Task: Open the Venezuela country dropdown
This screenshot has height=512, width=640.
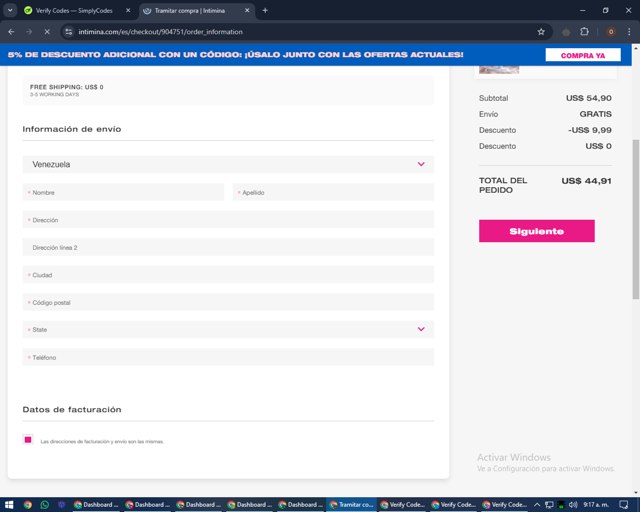Action: 228,164
